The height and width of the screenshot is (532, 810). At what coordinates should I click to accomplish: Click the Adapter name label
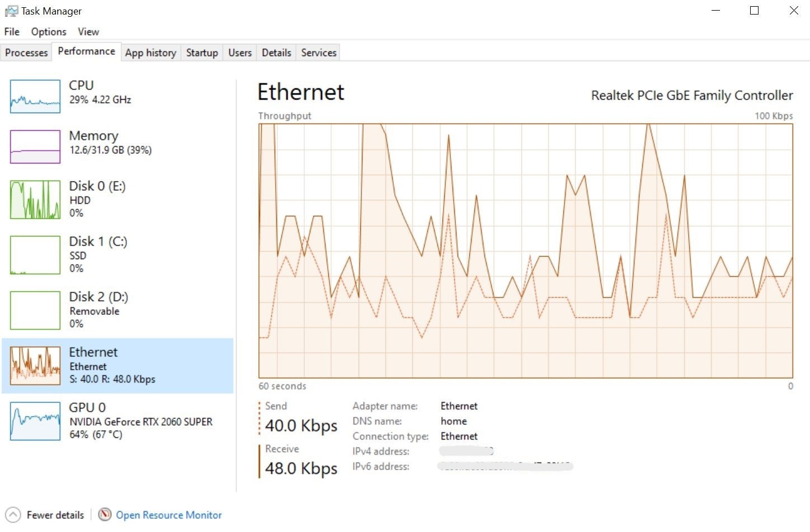point(385,406)
